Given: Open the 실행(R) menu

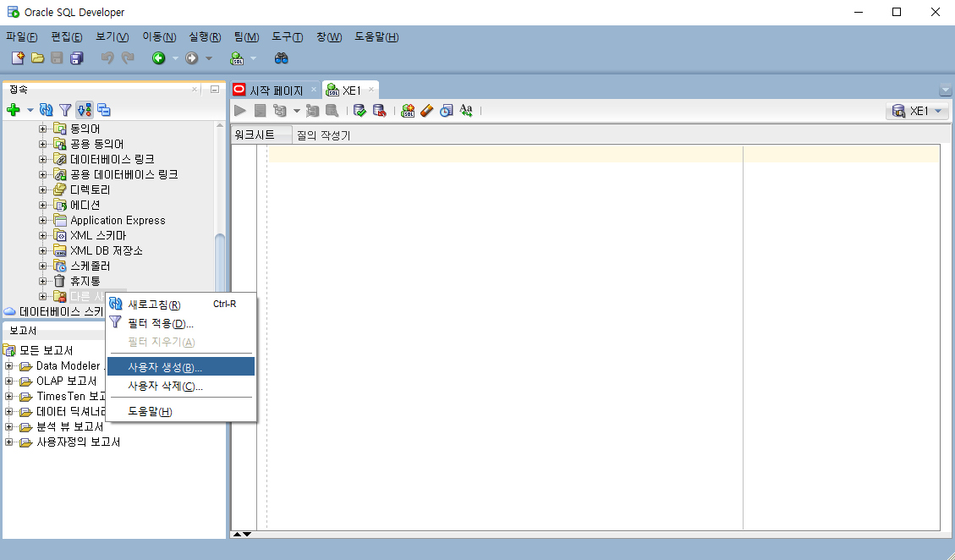Looking at the screenshot, I should [x=205, y=37].
